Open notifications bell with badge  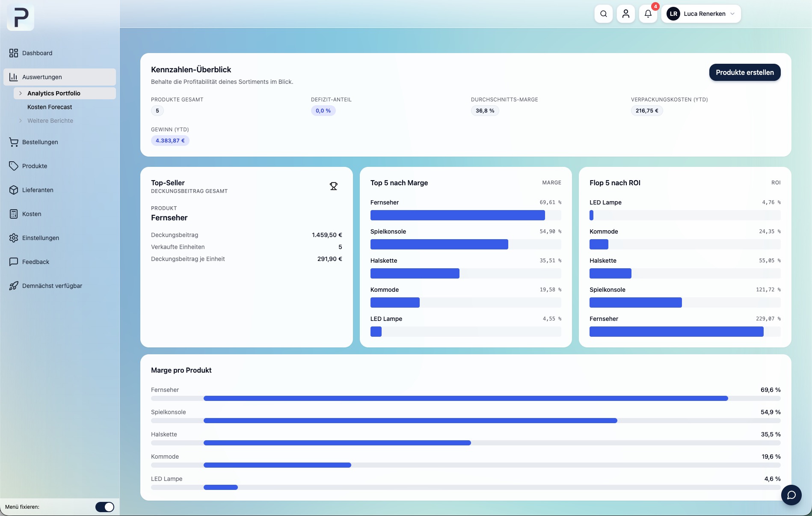[648, 14]
